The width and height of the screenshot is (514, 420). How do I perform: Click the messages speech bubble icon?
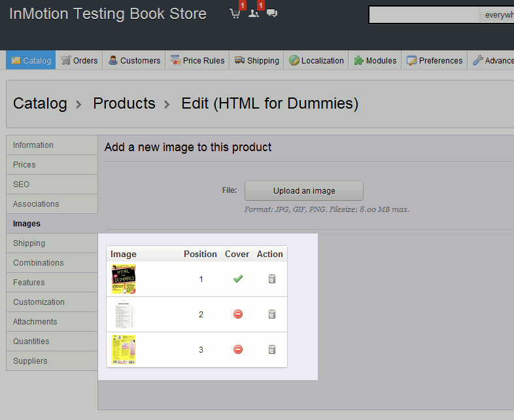click(x=272, y=14)
